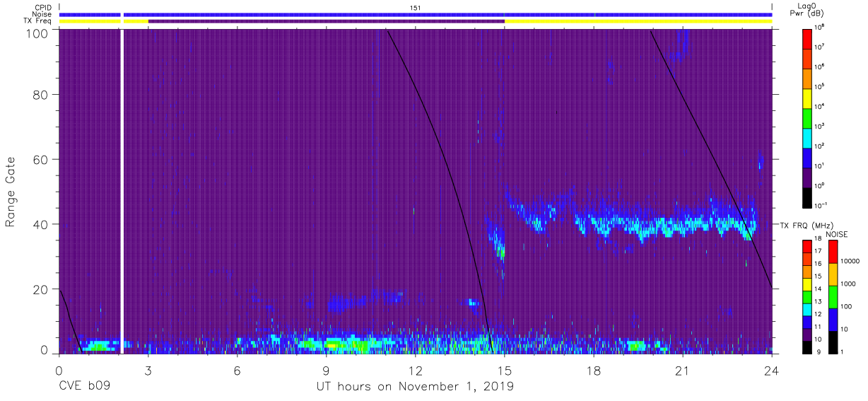Click the '3' UT hour tick label
This screenshot has width=868, height=401.
tap(148, 371)
